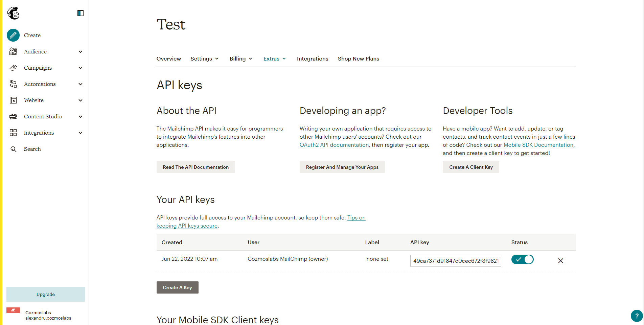Click the Label column header
Image resolution: width=644 pixels, height=325 pixels.
[372, 242]
